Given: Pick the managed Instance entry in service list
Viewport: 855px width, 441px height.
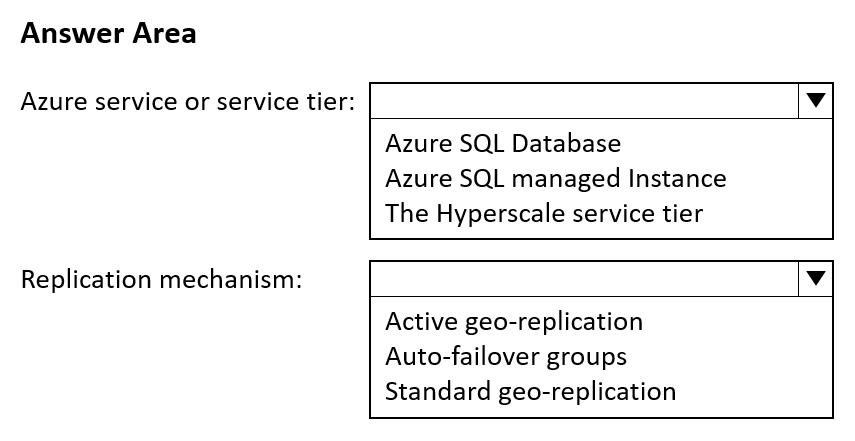Looking at the screenshot, I should point(556,178).
